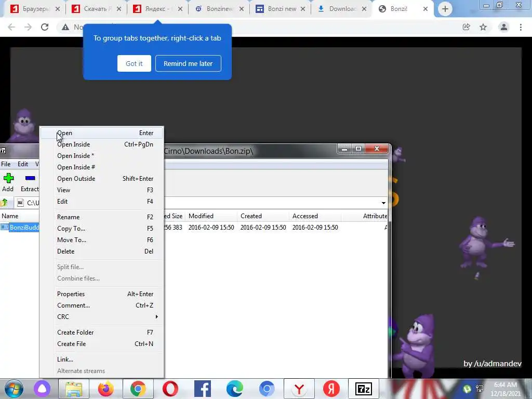Open Yandex Browser Y taskbar icon
The width and height of the screenshot is (532, 399).
pos(299,389)
